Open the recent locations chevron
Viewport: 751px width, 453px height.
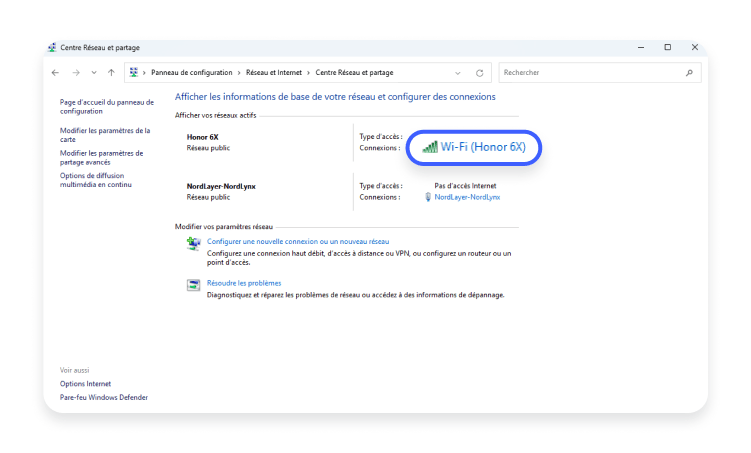[x=94, y=73]
